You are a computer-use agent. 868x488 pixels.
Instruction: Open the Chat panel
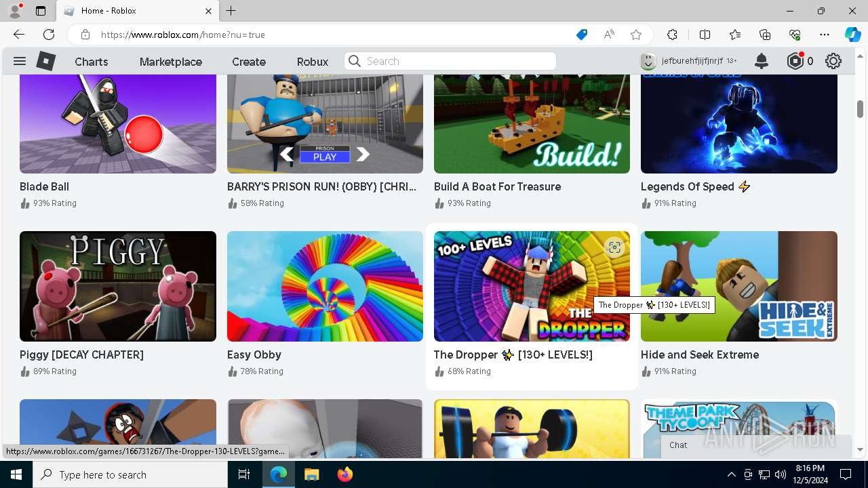(755, 445)
